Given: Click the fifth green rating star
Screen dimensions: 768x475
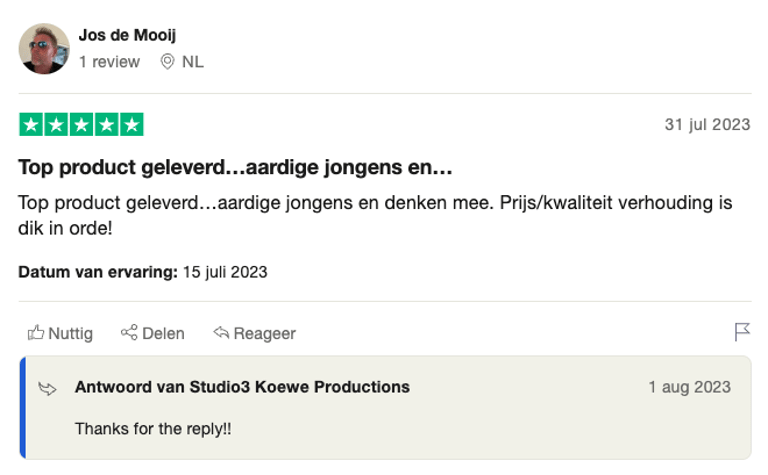Looking at the screenshot, I should coord(132,125).
